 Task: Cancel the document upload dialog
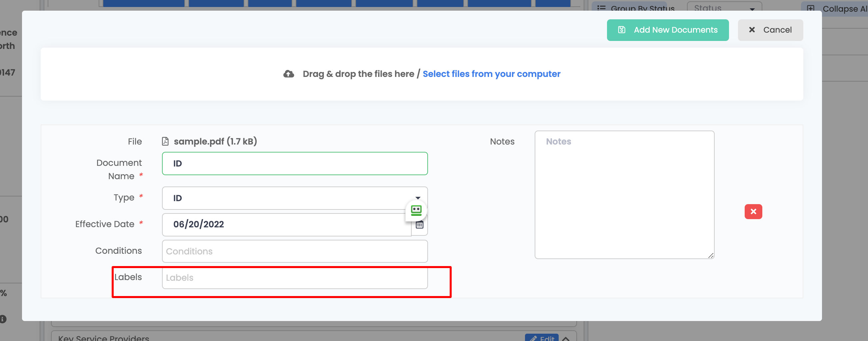coord(770,30)
